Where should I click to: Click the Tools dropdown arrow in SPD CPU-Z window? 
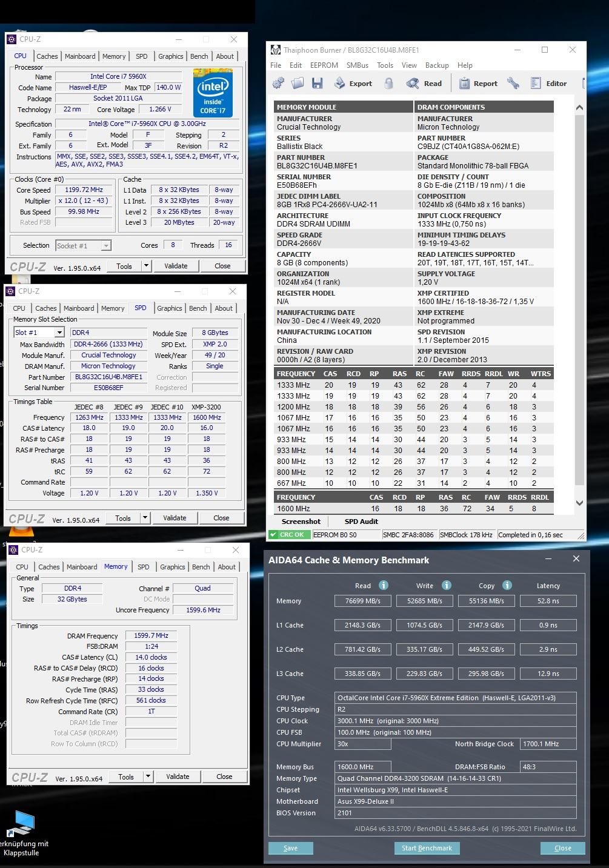click(x=145, y=518)
